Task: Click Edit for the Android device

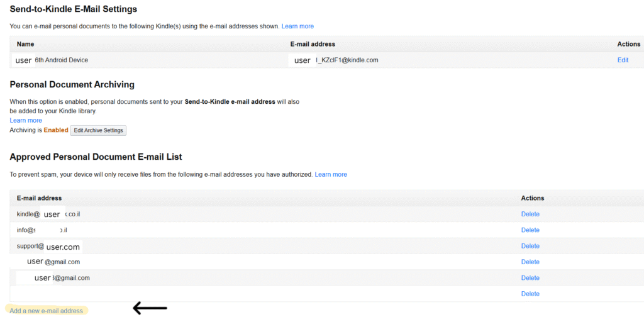Action: point(622,60)
